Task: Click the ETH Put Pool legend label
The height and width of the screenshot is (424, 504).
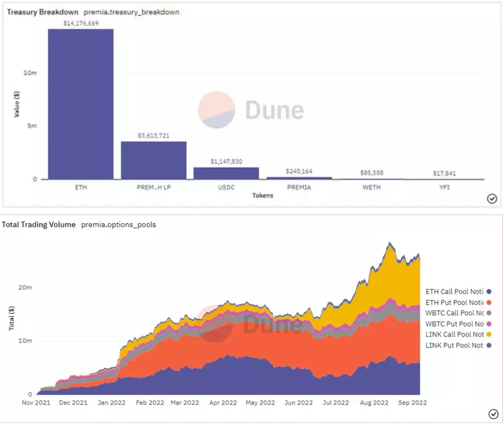Action: point(455,303)
